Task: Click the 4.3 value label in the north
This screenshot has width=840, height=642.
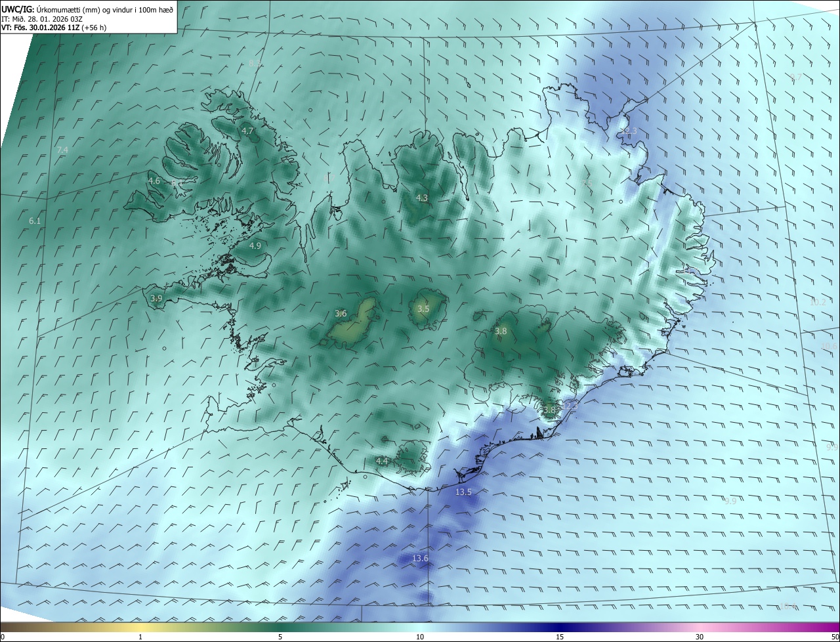Action: 422,198
